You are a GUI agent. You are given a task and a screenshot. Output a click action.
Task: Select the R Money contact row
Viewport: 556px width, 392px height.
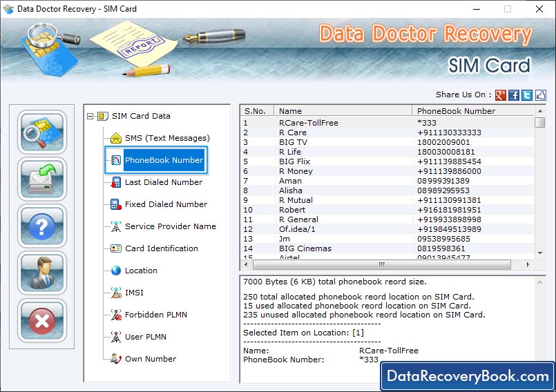coord(387,171)
